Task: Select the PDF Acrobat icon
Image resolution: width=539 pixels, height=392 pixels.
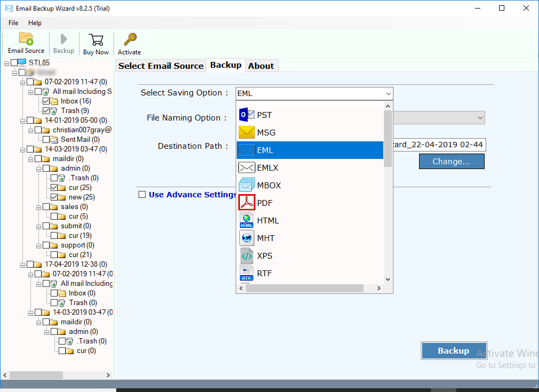Action: point(246,203)
